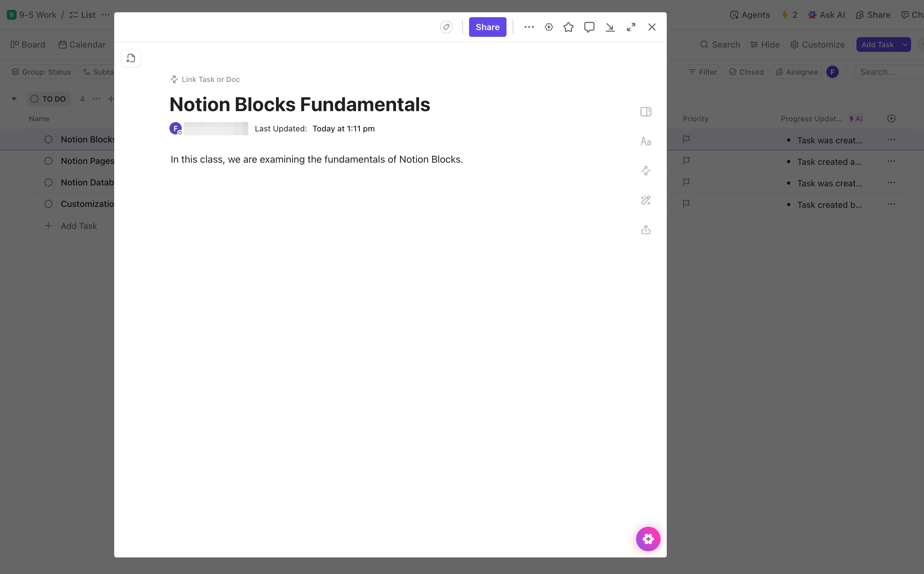924x574 pixels.
Task: Click the AI magic wand sidebar icon
Action: (645, 200)
